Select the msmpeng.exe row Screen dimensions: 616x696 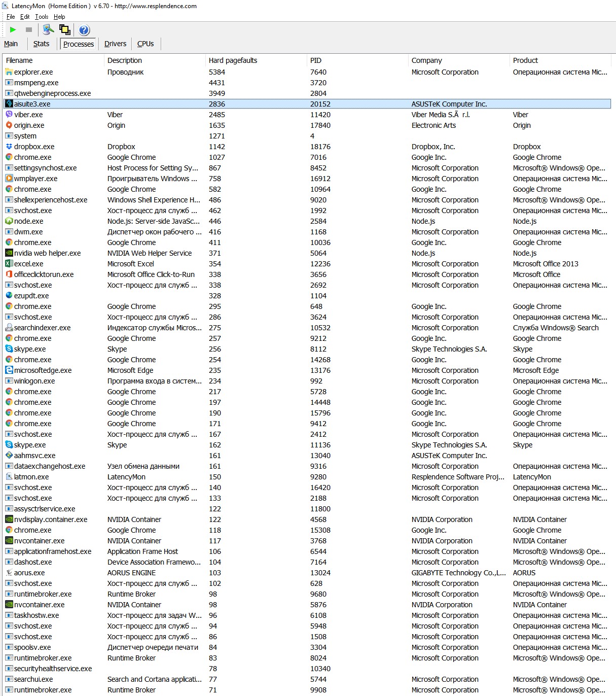307,83
